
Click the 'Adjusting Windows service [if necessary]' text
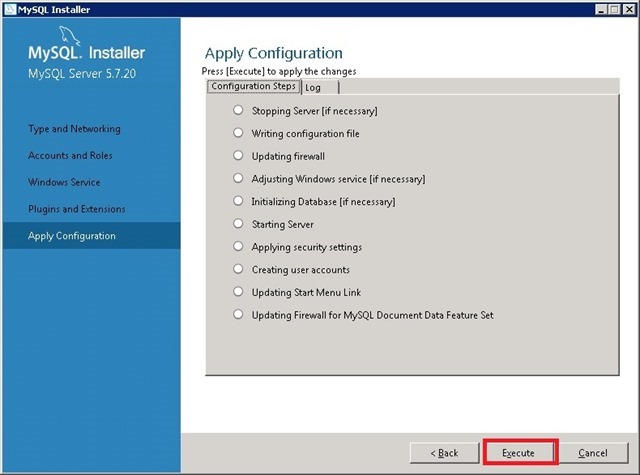pyautogui.click(x=338, y=179)
